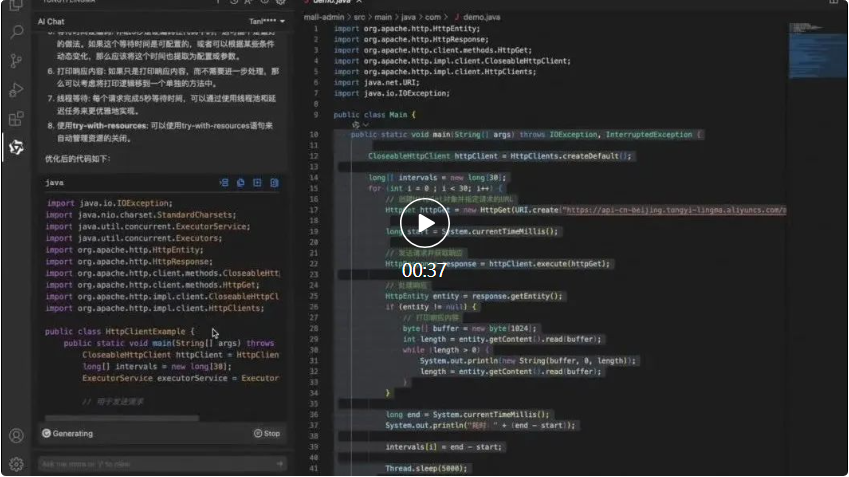849x477 pixels.
Task: Stop the AI response generation
Action: pos(267,433)
